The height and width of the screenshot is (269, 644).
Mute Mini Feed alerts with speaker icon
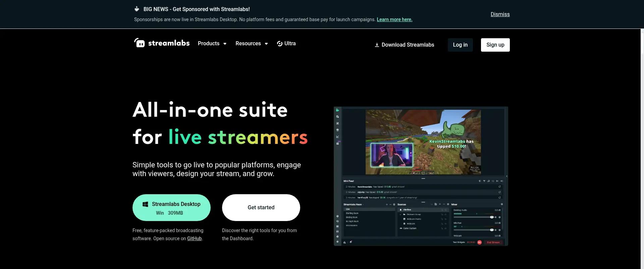[x=502, y=181]
